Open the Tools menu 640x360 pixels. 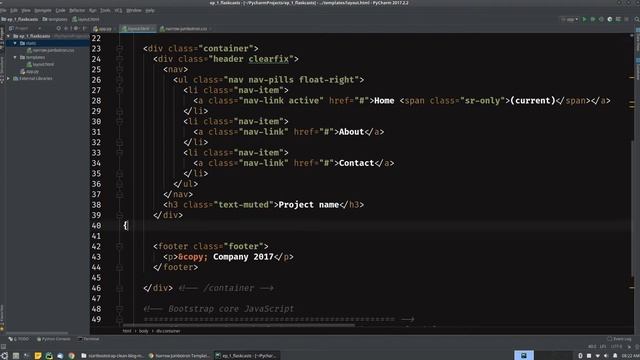coord(105,10)
